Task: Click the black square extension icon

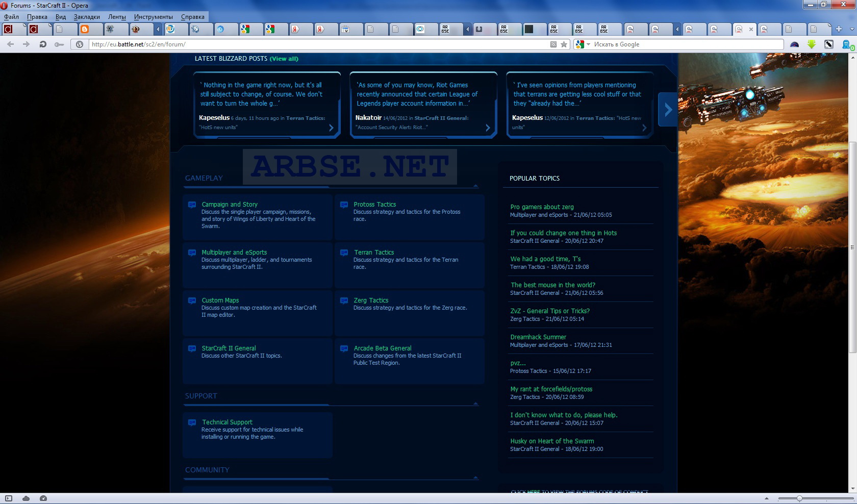Action: point(828,44)
